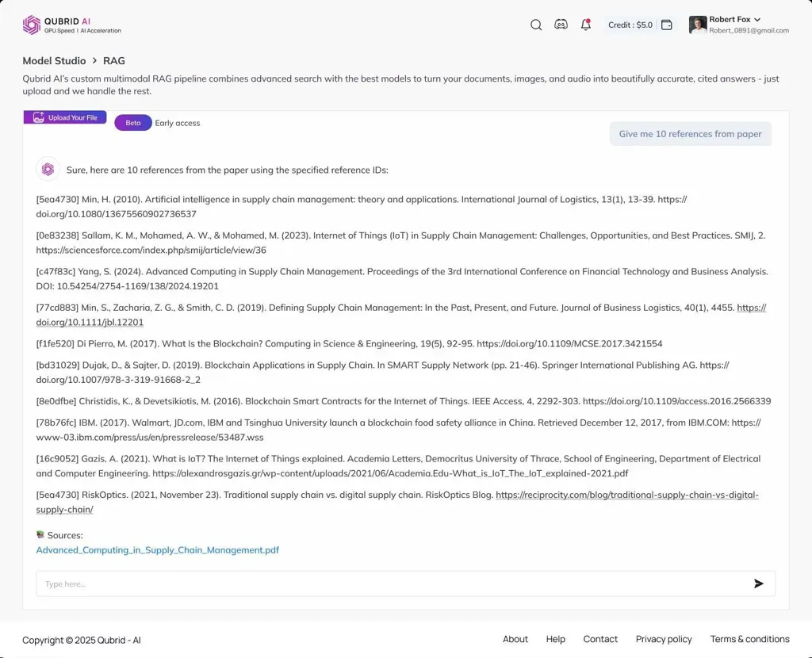Click the RAG breadcrumb item
812x658 pixels.
click(x=114, y=60)
